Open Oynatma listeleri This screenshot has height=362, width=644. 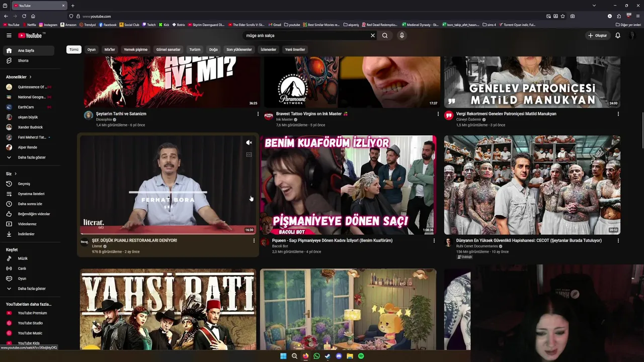point(28,194)
